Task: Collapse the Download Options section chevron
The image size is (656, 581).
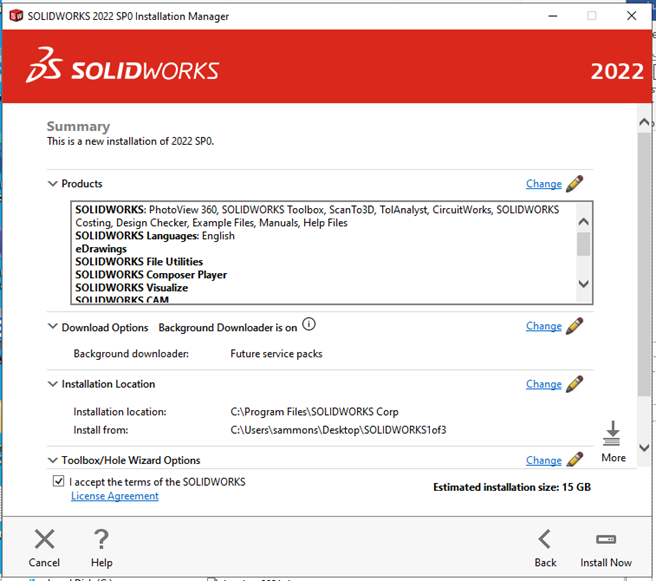Action: pyautogui.click(x=53, y=326)
